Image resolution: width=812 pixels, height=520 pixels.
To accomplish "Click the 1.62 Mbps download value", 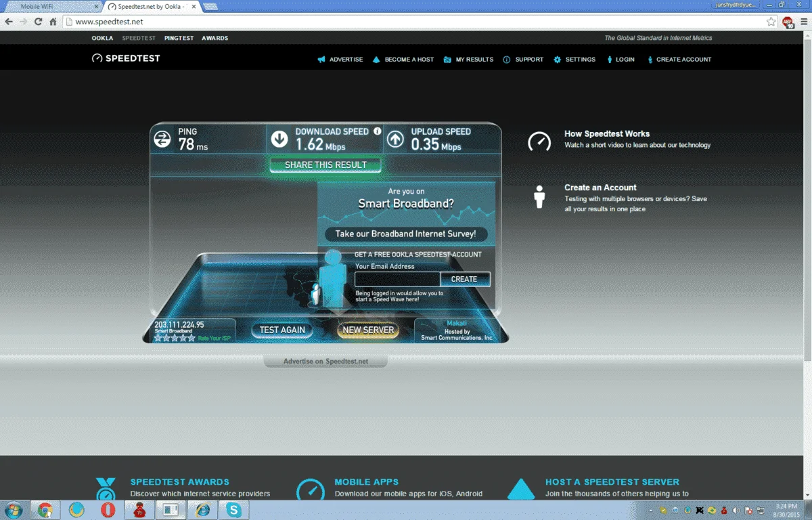I will coord(320,144).
